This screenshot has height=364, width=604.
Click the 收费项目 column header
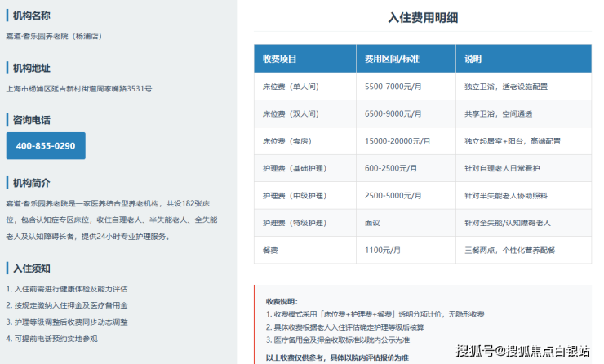(305, 59)
